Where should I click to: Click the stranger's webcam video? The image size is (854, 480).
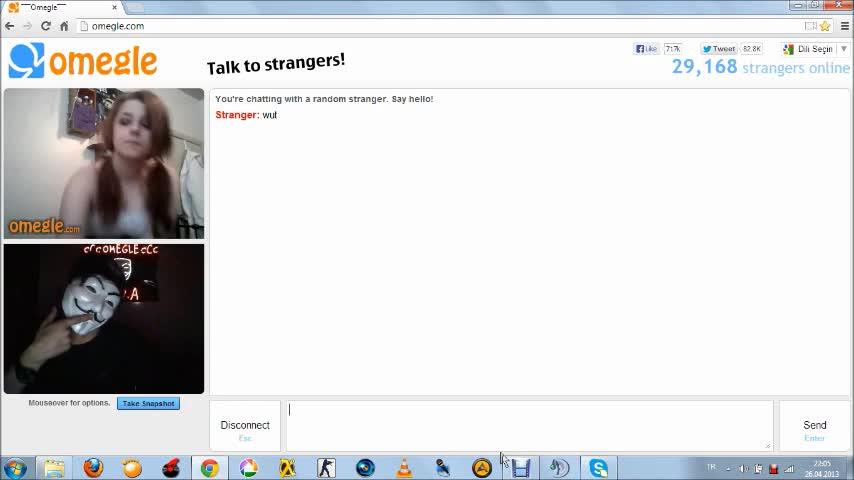point(104,163)
